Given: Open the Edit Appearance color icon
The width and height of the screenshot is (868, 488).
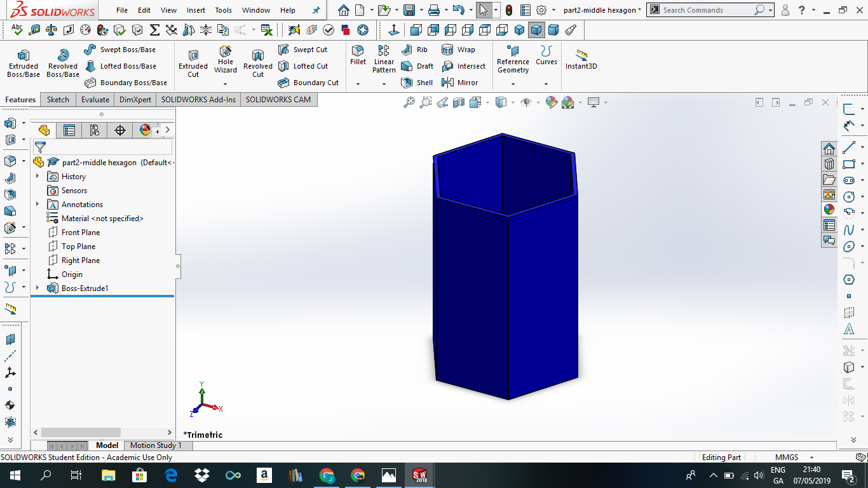Looking at the screenshot, I should pos(552,102).
